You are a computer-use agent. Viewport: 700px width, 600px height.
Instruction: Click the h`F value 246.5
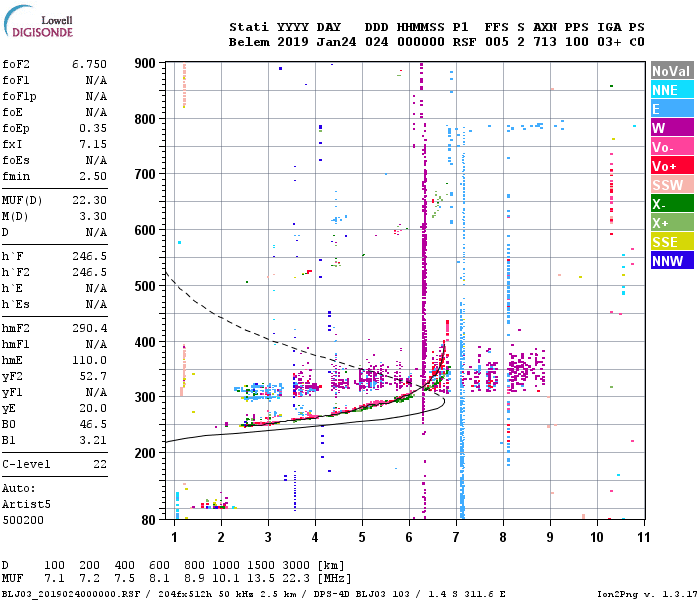pos(90,256)
